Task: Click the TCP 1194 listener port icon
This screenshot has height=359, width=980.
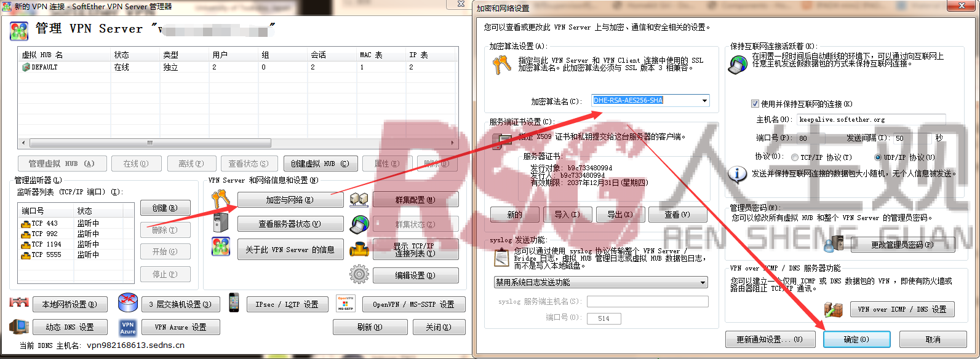Action: [x=25, y=245]
